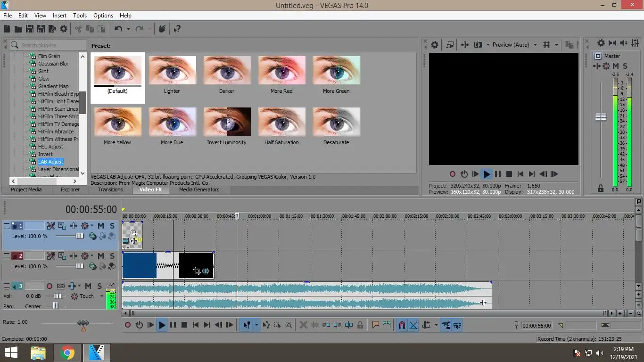Screen dimensions: 644x362
Task: Click audio track 3 Pan slider
Action: (56, 306)
